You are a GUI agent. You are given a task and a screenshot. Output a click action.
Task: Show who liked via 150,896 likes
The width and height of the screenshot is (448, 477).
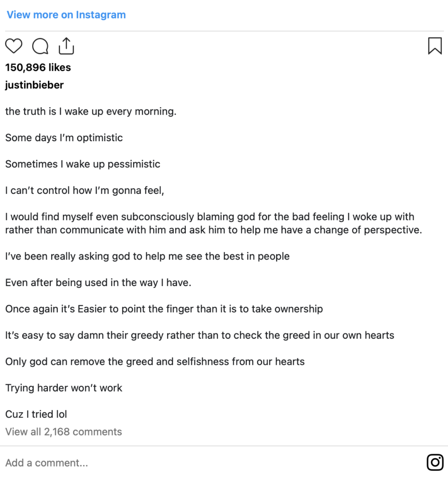[x=38, y=67]
